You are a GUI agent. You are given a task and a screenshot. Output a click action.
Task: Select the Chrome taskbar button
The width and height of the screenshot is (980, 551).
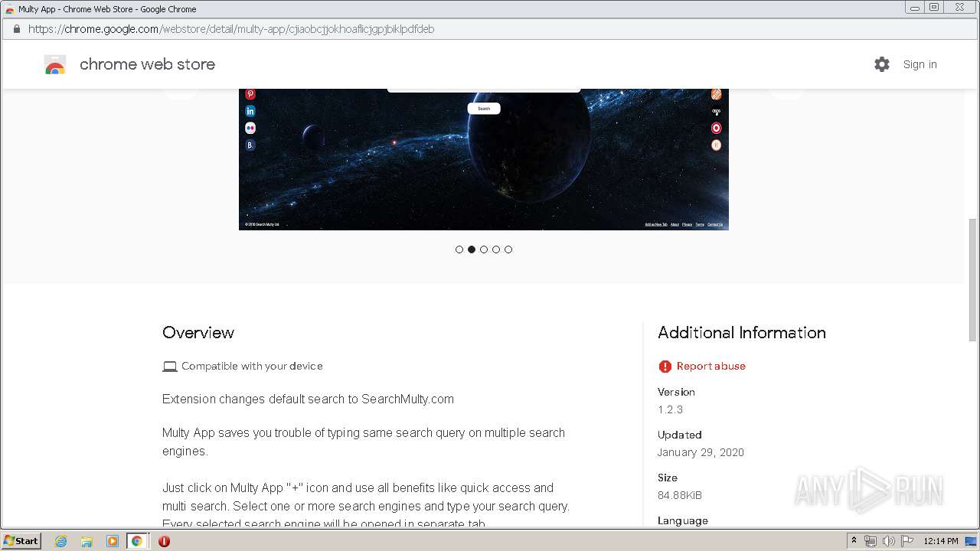point(137,541)
